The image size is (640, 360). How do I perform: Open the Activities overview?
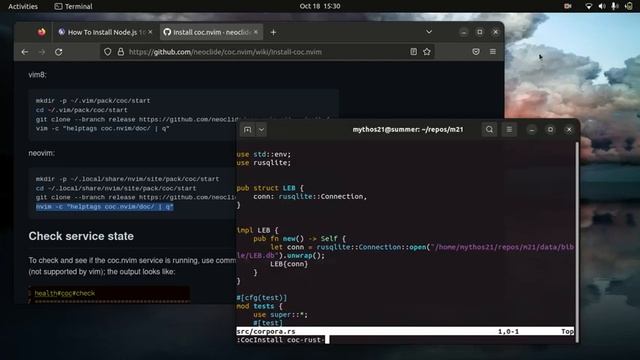23,6
